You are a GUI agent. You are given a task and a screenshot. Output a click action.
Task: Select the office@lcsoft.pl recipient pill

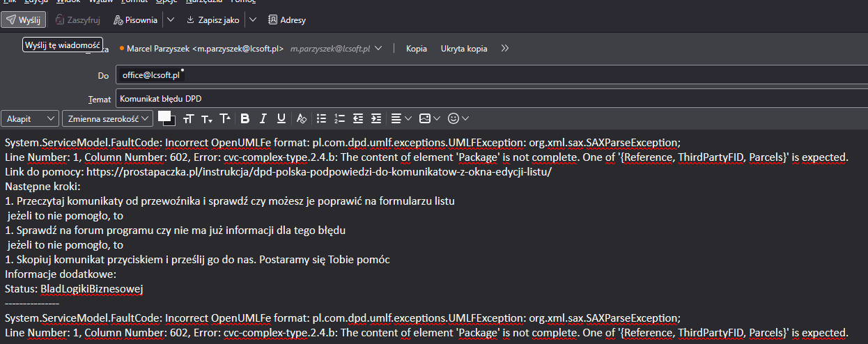click(150, 75)
